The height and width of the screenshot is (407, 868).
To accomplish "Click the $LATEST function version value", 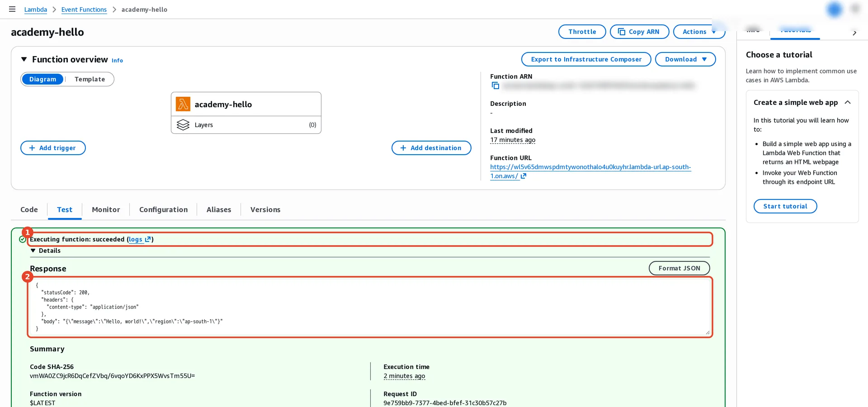I will pos(42,403).
